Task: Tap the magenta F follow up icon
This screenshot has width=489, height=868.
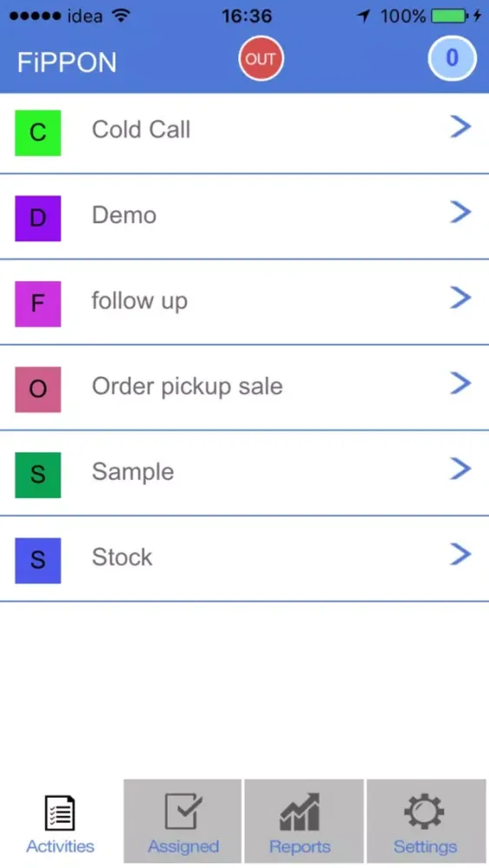Action: 37,304
